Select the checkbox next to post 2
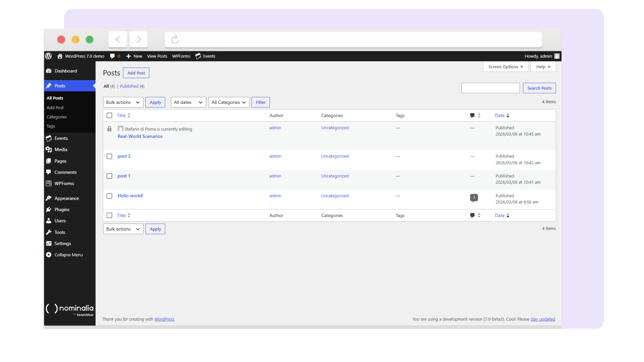Image resolution: width=644 pixels, height=362 pixels. [109, 156]
